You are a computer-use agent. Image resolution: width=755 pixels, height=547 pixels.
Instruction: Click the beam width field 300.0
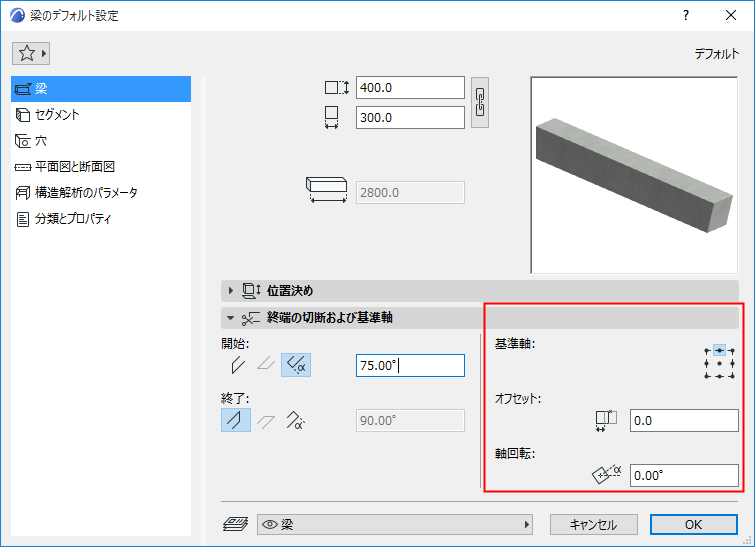click(x=410, y=117)
